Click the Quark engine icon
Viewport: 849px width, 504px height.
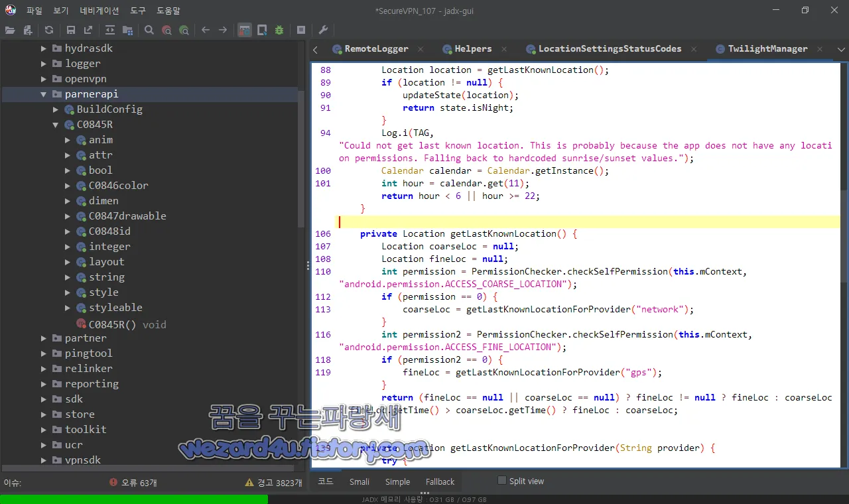pyautogui.click(x=262, y=30)
